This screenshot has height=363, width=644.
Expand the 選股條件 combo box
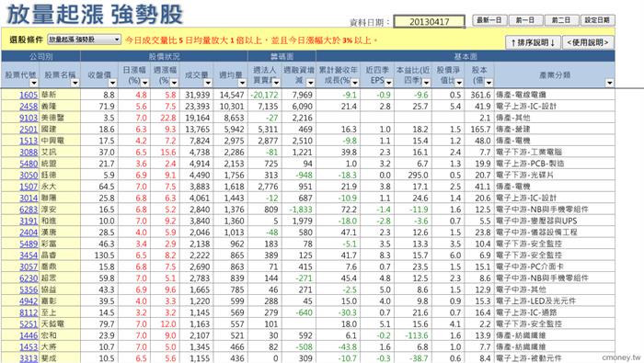pyautogui.click(x=117, y=40)
